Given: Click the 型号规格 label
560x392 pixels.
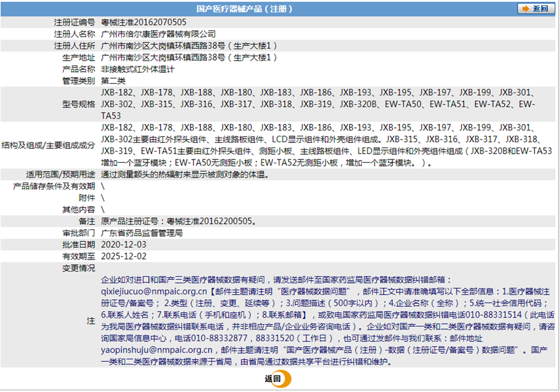Looking at the screenshot, I should coord(78,104).
